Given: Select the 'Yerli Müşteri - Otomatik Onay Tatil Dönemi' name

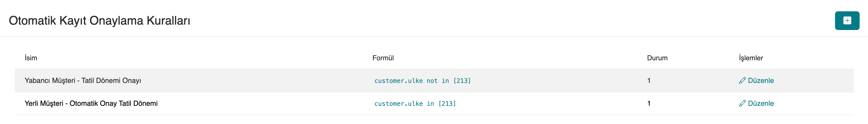Looking at the screenshot, I should [x=91, y=103].
